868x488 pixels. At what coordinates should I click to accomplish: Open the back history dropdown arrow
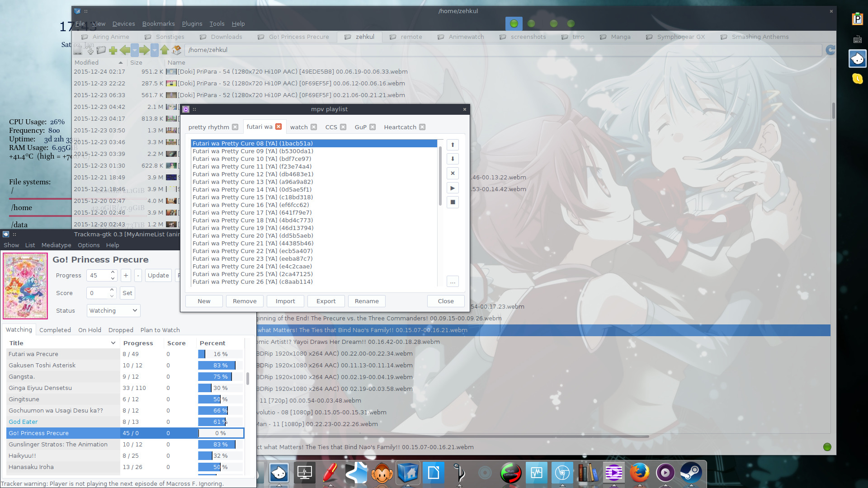pos(134,50)
